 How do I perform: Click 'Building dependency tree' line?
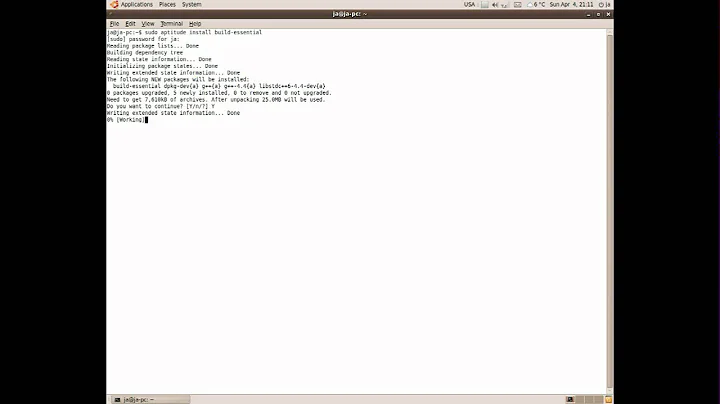pos(145,52)
